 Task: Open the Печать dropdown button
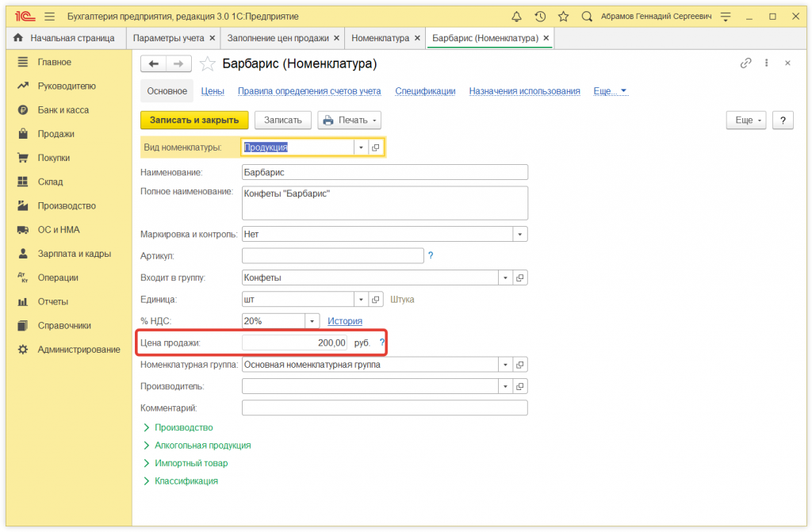(350, 121)
